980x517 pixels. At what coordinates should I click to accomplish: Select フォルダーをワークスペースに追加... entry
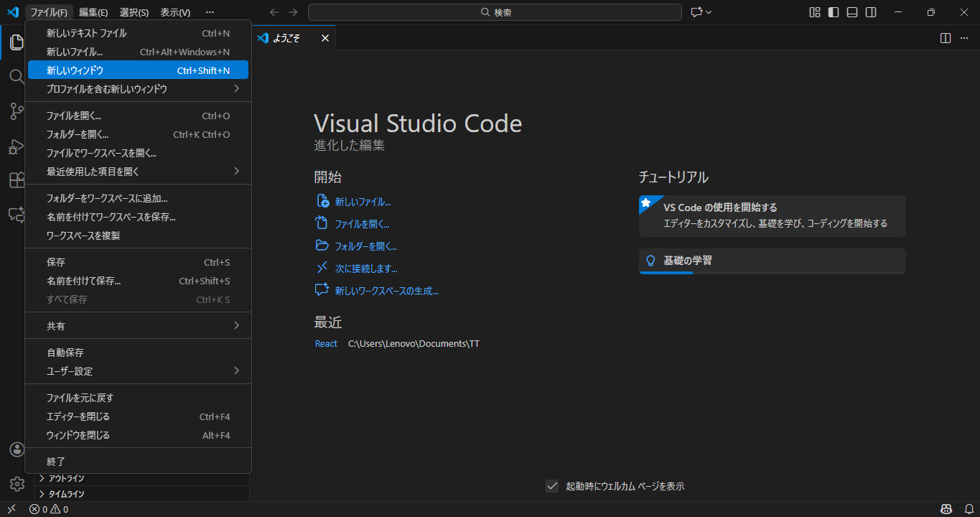coord(138,198)
